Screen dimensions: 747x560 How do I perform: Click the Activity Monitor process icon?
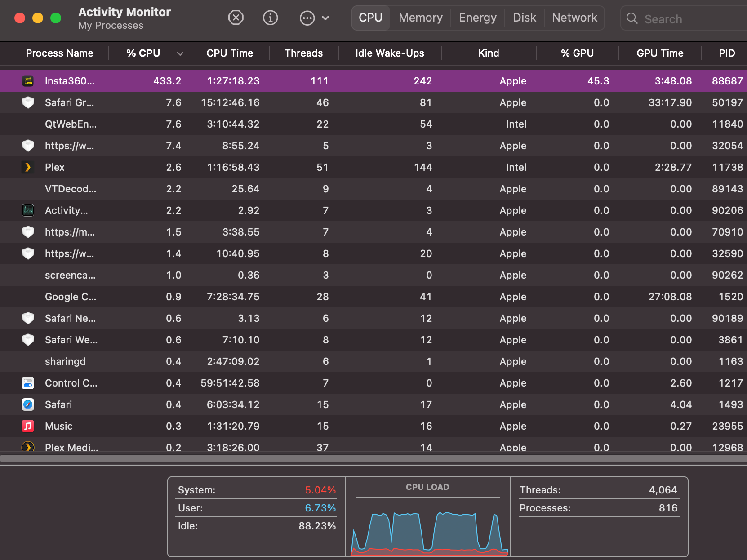(x=28, y=210)
